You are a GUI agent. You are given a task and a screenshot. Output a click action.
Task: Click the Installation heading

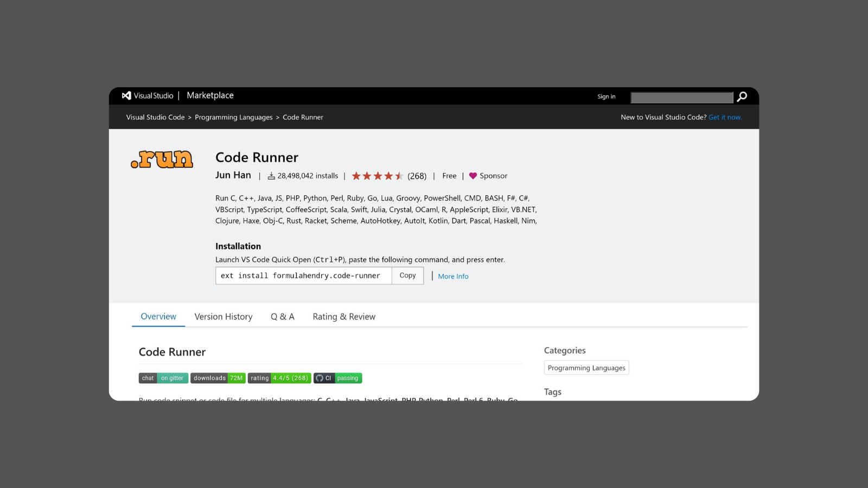(x=238, y=246)
